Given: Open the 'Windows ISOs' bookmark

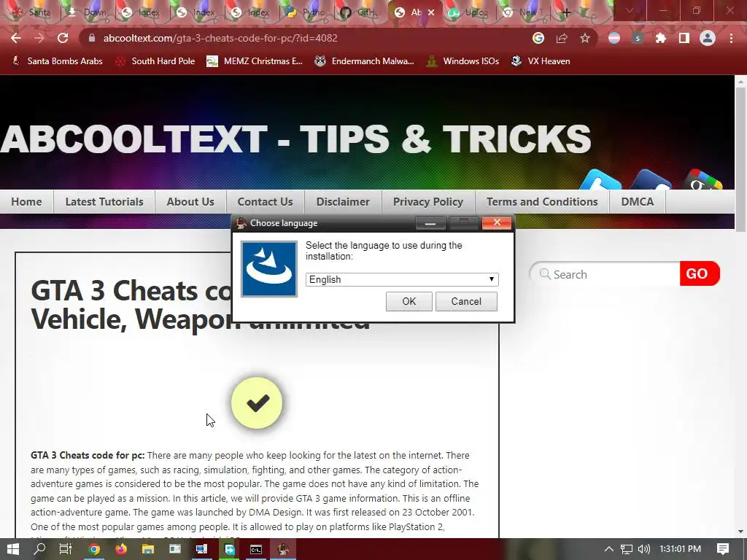Looking at the screenshot, I should [x=462, y=61].
